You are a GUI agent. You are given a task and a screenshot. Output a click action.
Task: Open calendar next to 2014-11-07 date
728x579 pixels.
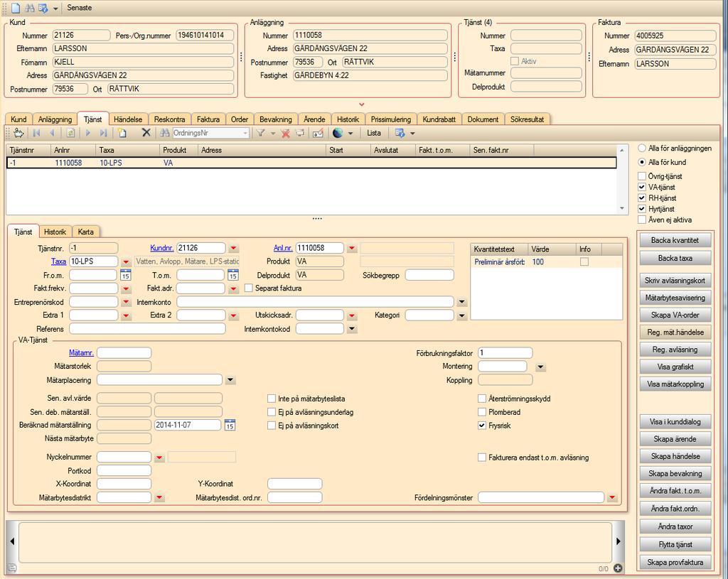pyautogui.click(x=230, y=425)
